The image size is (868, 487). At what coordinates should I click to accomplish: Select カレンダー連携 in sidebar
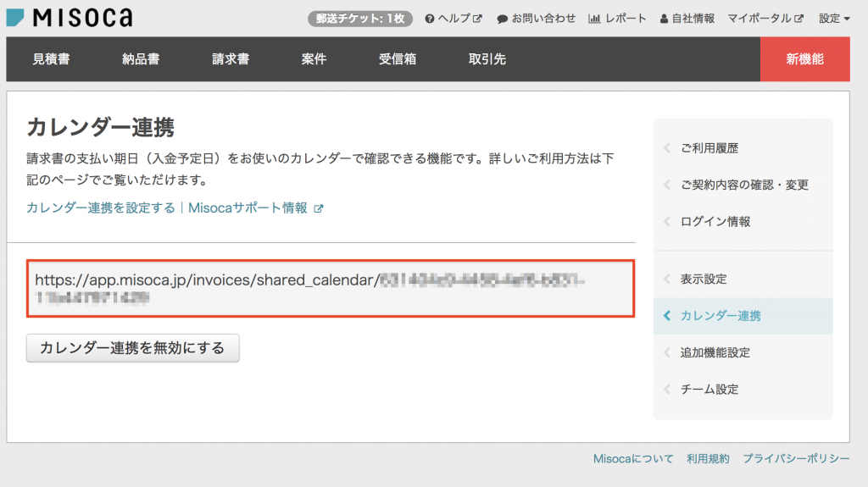point(743,316)
